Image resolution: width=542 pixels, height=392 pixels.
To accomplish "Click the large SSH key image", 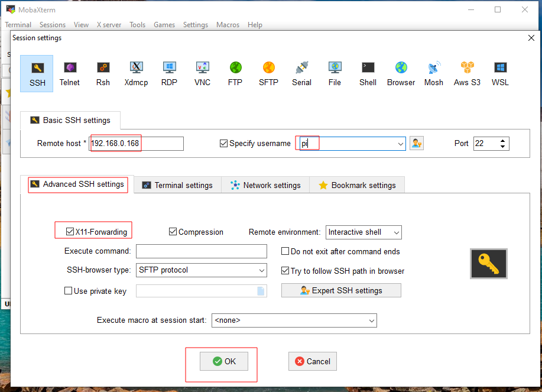I will (488, 264).
